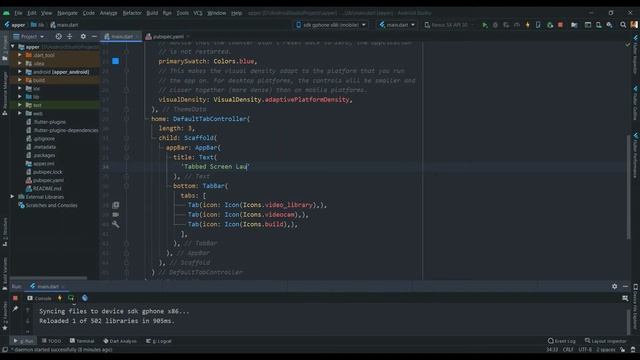Click the pin icon in the Run panel
640x360 pixels.
tap(15, 309)
